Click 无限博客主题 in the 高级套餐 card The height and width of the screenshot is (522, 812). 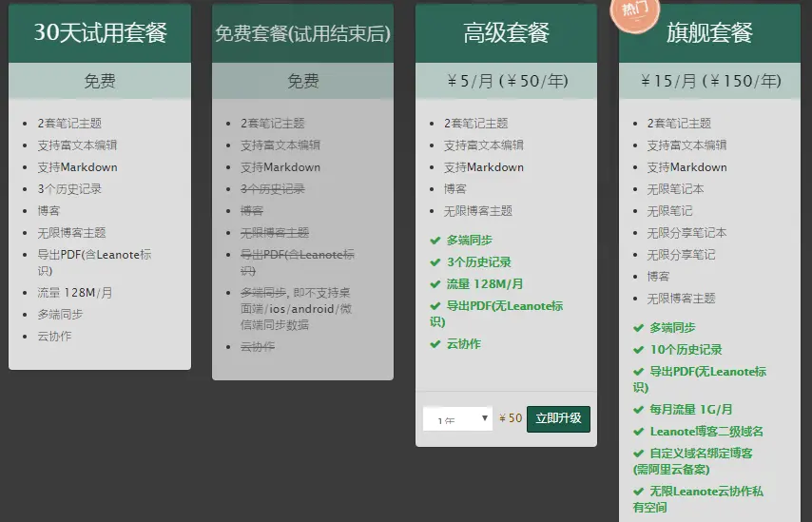point(478,211)
